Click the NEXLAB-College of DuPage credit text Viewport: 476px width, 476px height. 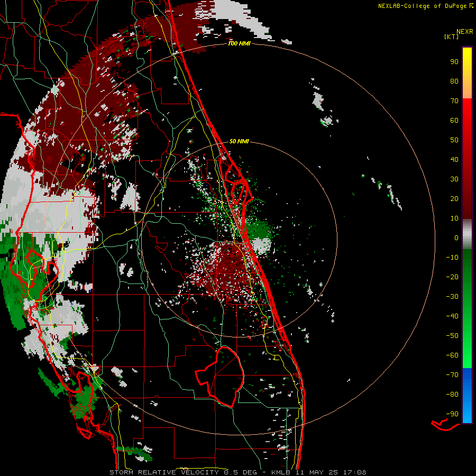click(x=425, y=6)
